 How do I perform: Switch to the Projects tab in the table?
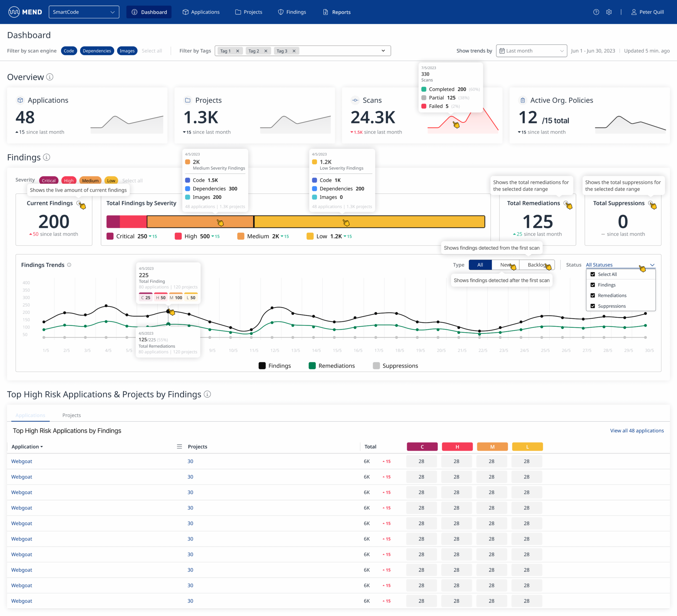(71, 415)
